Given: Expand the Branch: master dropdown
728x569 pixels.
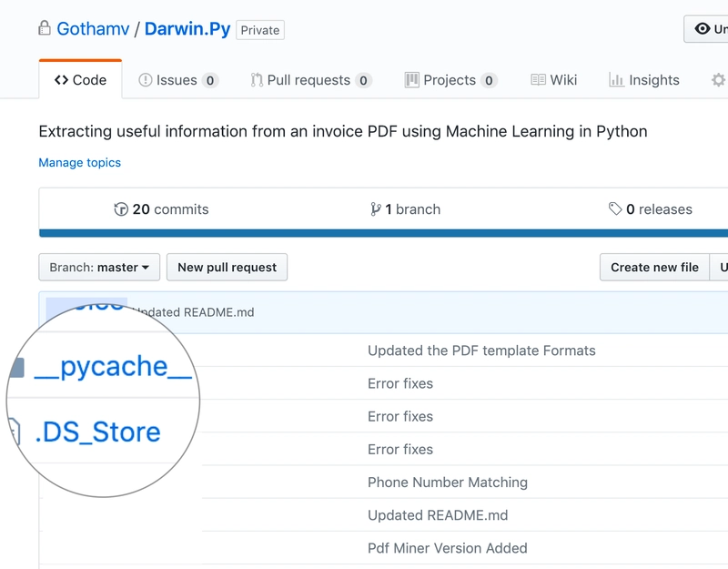Looking at the screenshot, I should (x=99, y=267).
